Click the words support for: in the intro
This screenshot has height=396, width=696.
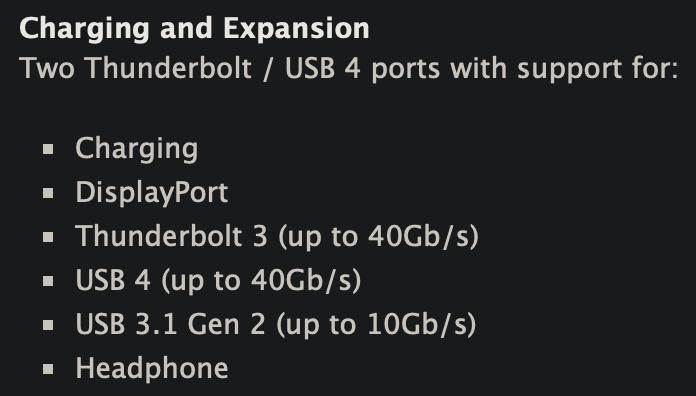pos(598,70)
